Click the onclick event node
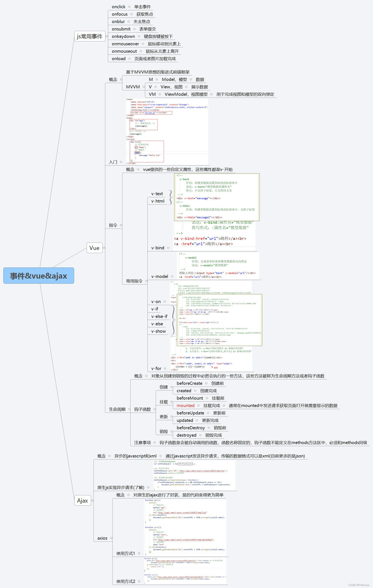 [118, 7]
